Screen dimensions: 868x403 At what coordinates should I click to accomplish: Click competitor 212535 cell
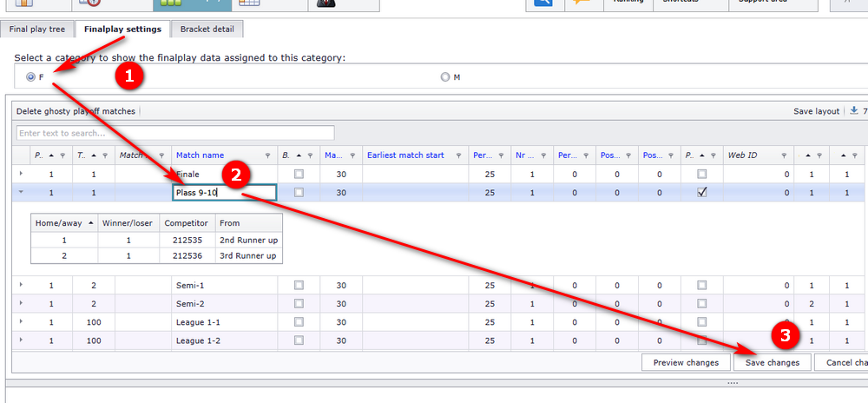point(187,241)
